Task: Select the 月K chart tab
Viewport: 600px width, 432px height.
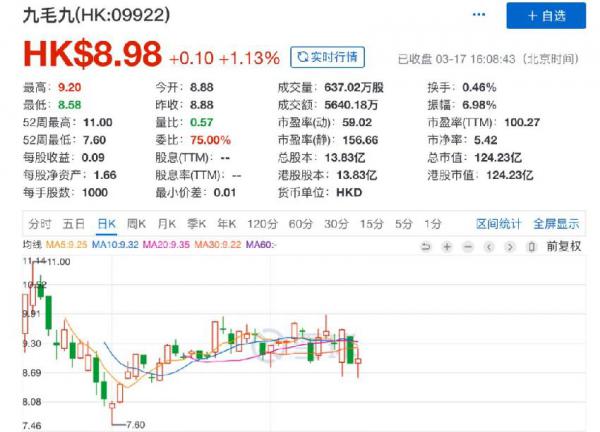Action: pos(166,224)
